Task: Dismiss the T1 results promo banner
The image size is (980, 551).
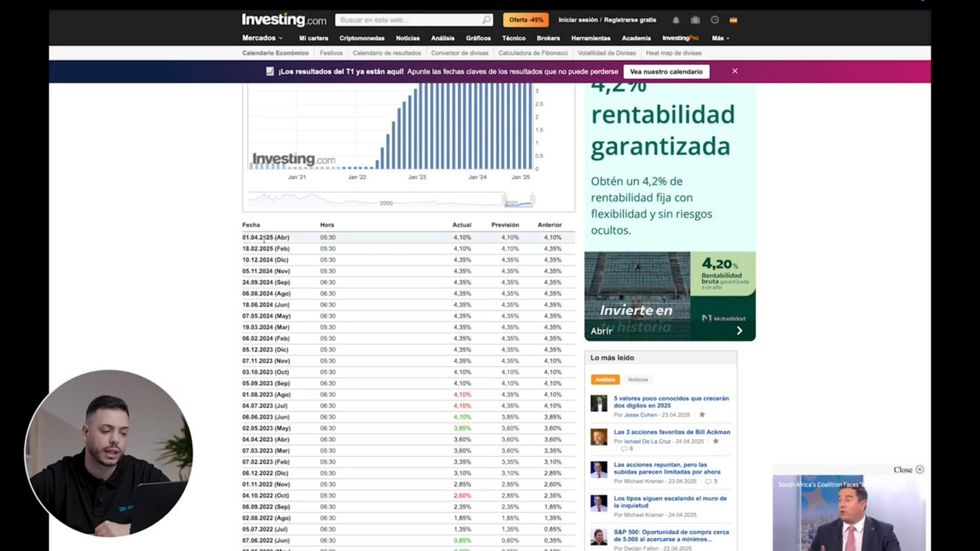Action: pyautogui.click(x=734, y=71)
